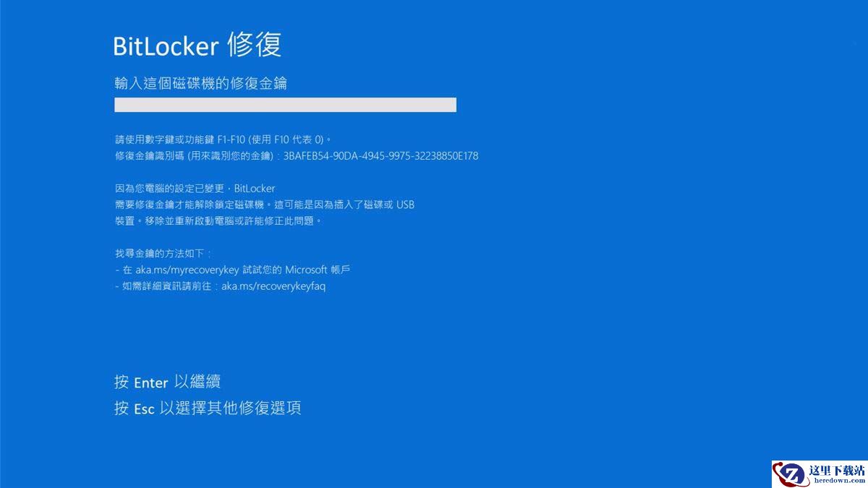The height and width of the screenshot is (488, 868).
Task: Click the recovery key ID 3BAFEB54-90DA-4945-9975-32238850E178
Action: 380,155
